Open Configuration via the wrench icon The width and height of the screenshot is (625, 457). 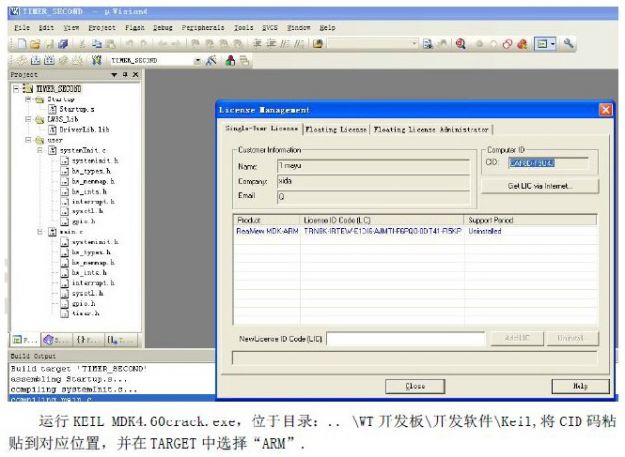[x=568, y=43]
